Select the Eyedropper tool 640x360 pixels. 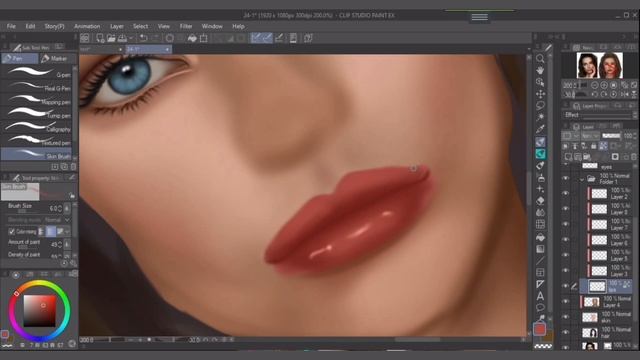540,129
